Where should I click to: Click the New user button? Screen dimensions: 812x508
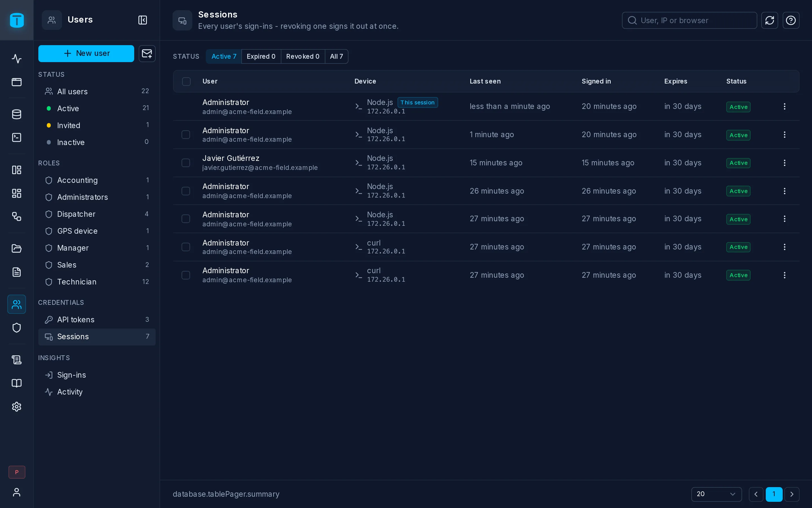86,53
